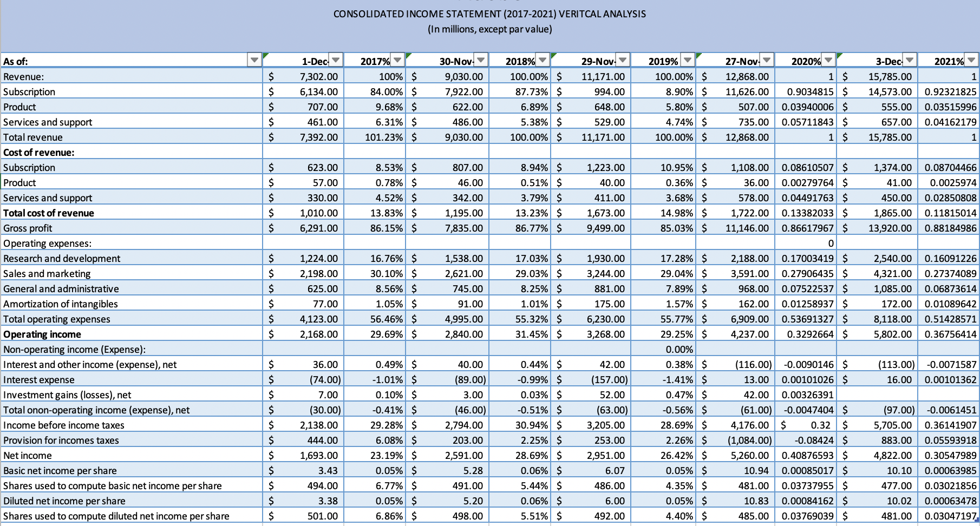Select the 10.94 basic net income cell

735,471
